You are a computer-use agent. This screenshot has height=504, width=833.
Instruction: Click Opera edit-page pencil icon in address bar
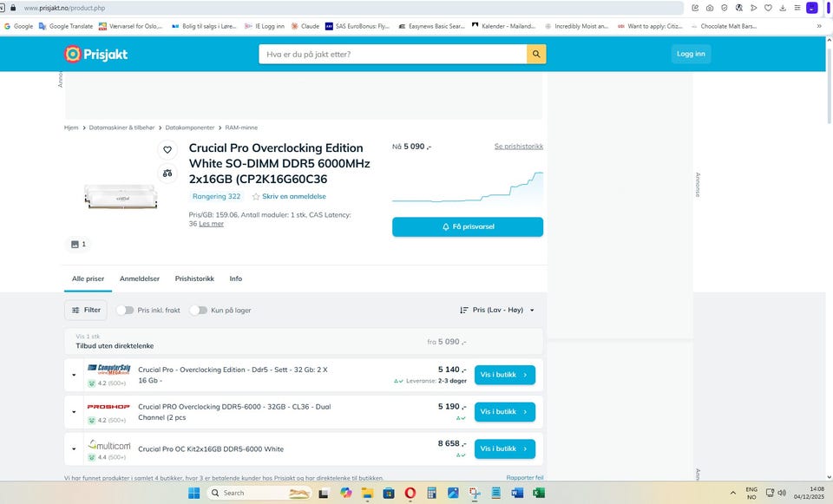click(x=695, y=8)
